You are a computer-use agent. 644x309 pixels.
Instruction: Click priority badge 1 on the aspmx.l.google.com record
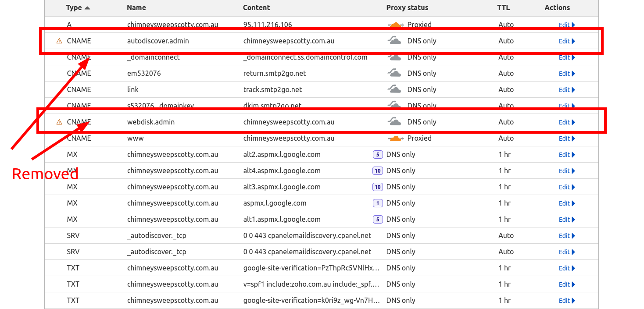point(377,203)
